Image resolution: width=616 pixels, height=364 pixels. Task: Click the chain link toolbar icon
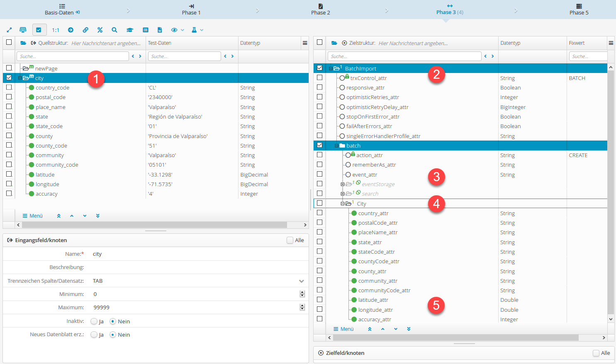[85, 30]
